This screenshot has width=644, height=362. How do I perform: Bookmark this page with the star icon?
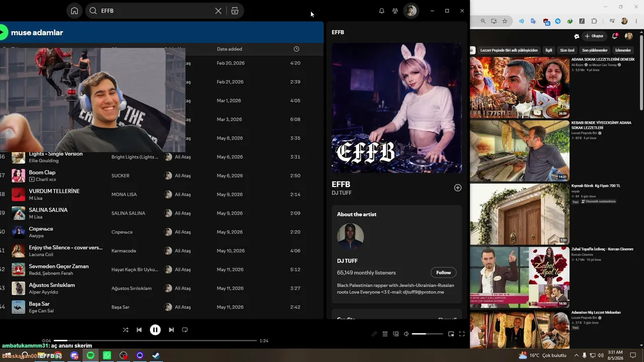[x=505, y=21]
